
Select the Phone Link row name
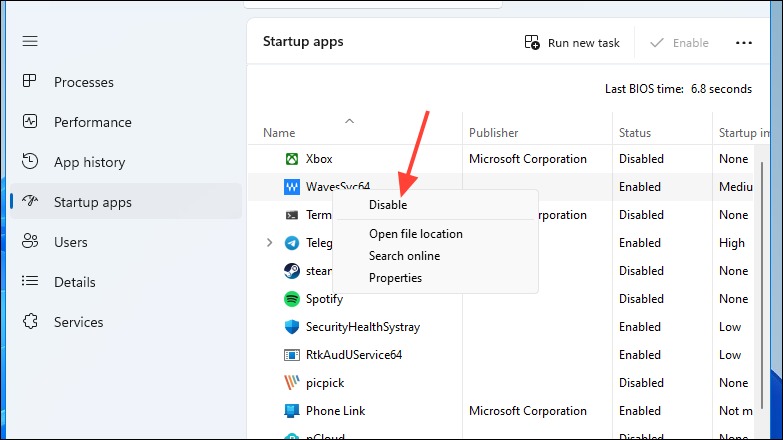click(336, 411)
